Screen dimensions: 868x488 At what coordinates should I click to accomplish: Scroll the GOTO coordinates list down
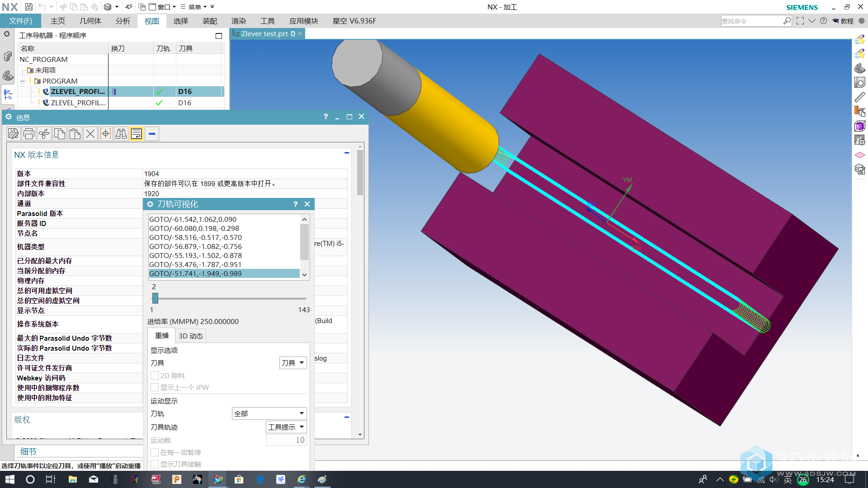point(304,274)
